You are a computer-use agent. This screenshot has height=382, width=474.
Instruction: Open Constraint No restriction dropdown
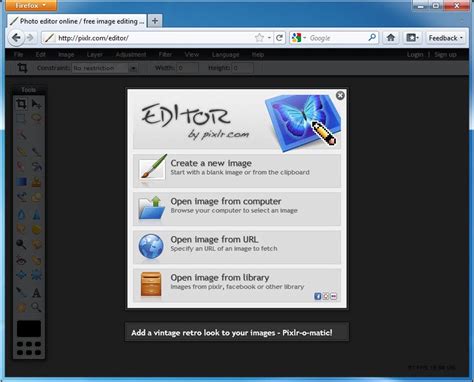(105, 68)
